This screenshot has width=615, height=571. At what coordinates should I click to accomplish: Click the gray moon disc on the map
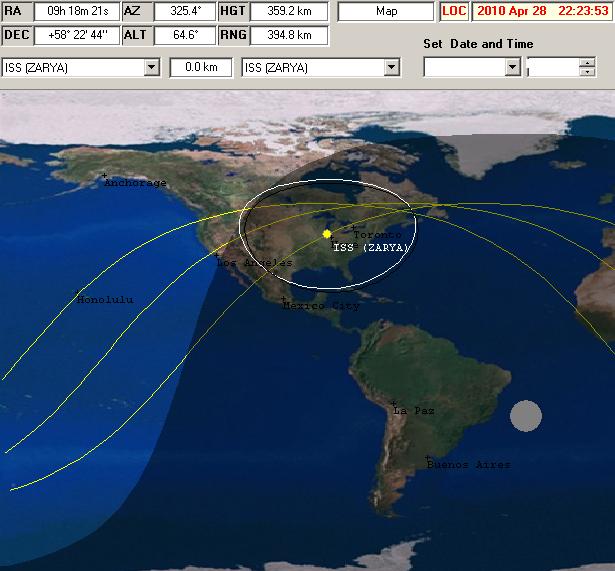click(526, 416)
